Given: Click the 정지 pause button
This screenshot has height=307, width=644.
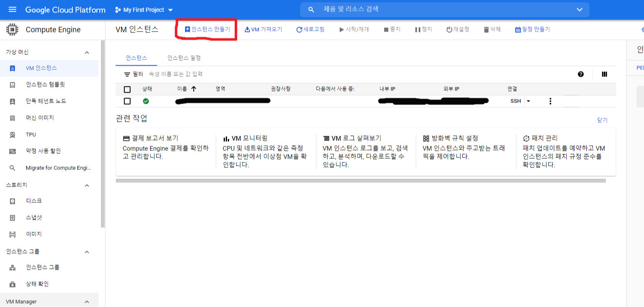Looking at the screenshot, I should click(x=423, y=29).
